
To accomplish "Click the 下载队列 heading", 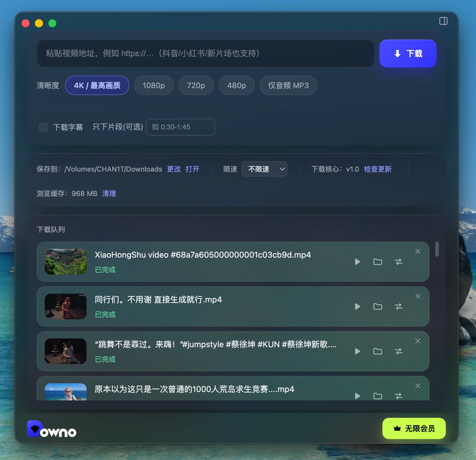I will click(51, 229).
